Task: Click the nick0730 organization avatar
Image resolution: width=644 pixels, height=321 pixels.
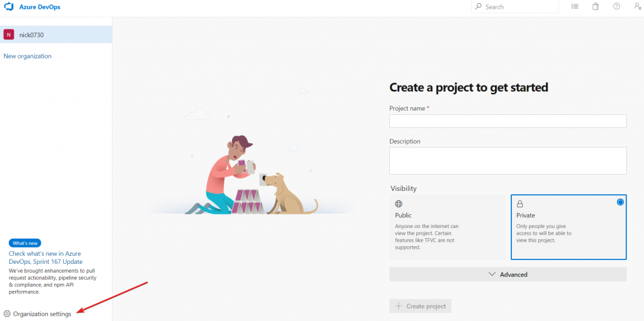Action: (9, 35)
